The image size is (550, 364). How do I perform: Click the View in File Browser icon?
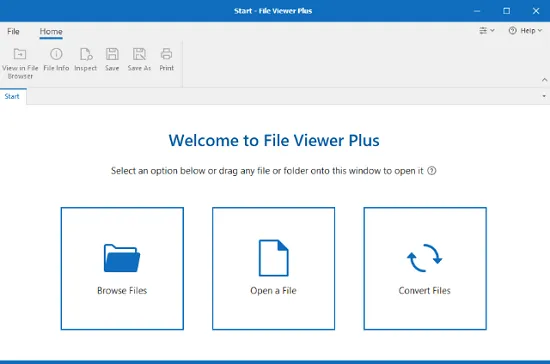click(x=20, y=54)
